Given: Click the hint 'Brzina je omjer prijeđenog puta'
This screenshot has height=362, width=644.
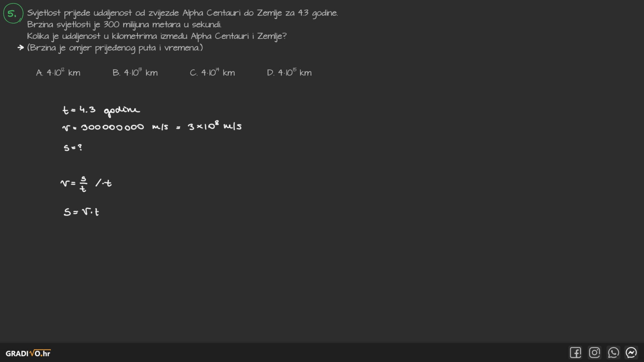Looking at the screenshot, I should (x=115, y=48).
